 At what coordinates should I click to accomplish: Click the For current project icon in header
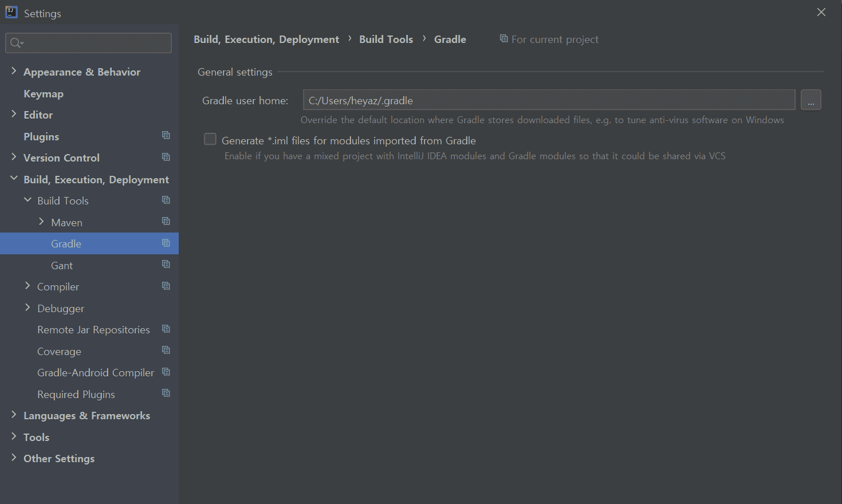504,38
